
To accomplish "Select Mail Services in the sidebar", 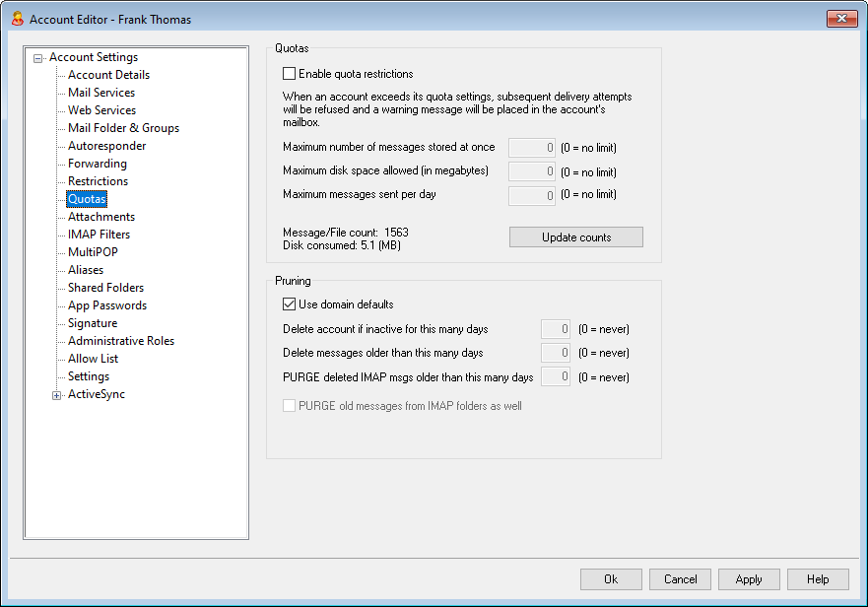I will [101, 93].
